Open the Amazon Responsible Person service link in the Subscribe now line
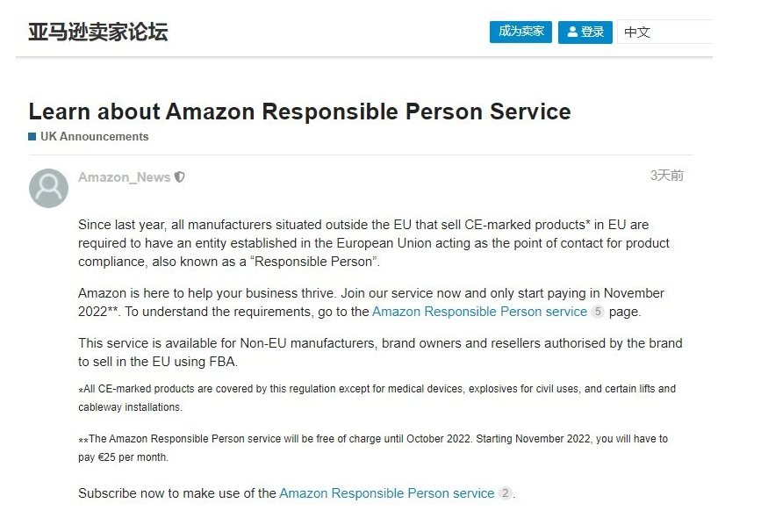The height and width of the screenshot is (532, 768). [387, 492]
